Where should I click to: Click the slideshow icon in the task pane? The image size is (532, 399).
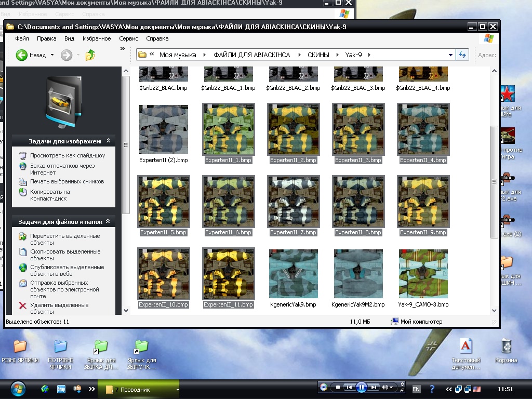[x=23, y=156]
